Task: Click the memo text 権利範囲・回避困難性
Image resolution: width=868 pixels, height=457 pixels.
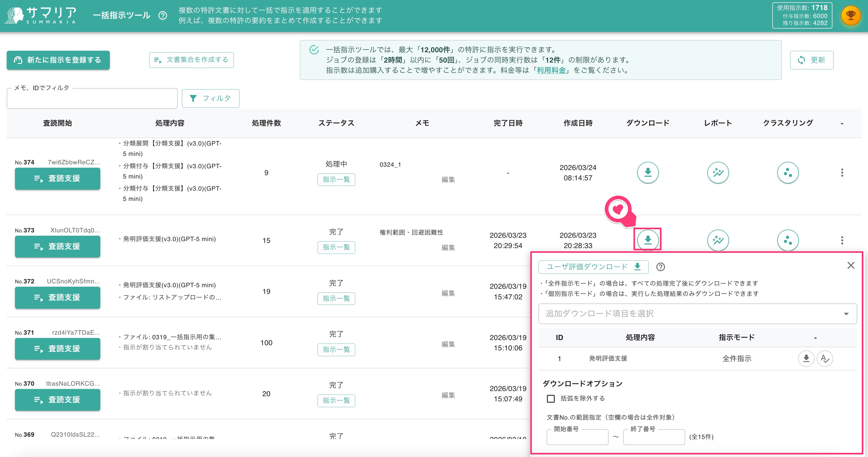Action: [411, 232]
